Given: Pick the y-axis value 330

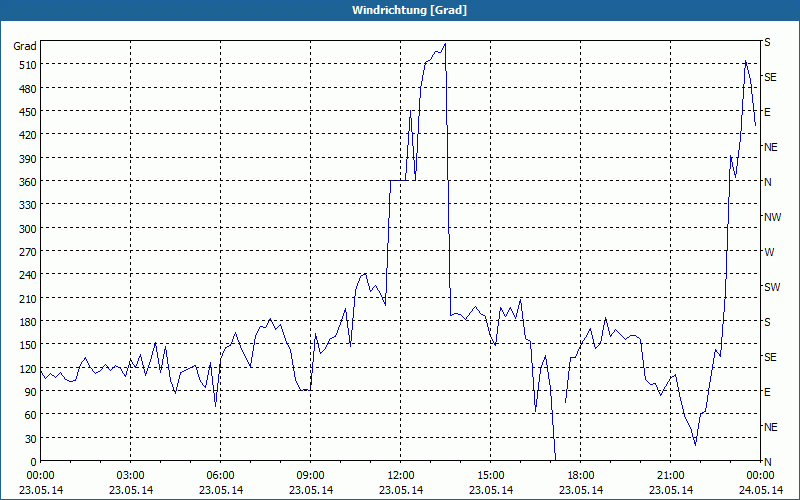Looking at the screenshot, I should [28, 205].
